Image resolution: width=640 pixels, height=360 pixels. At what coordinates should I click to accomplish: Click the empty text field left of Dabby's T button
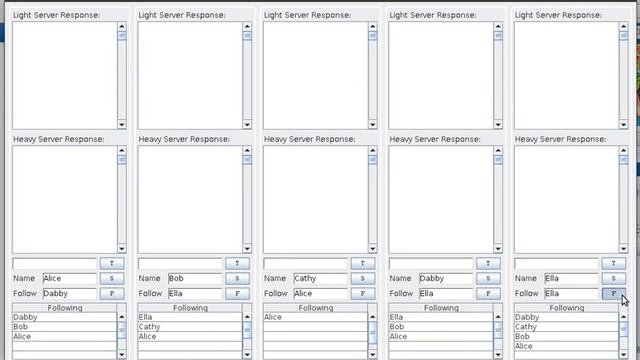pos(431,263)
